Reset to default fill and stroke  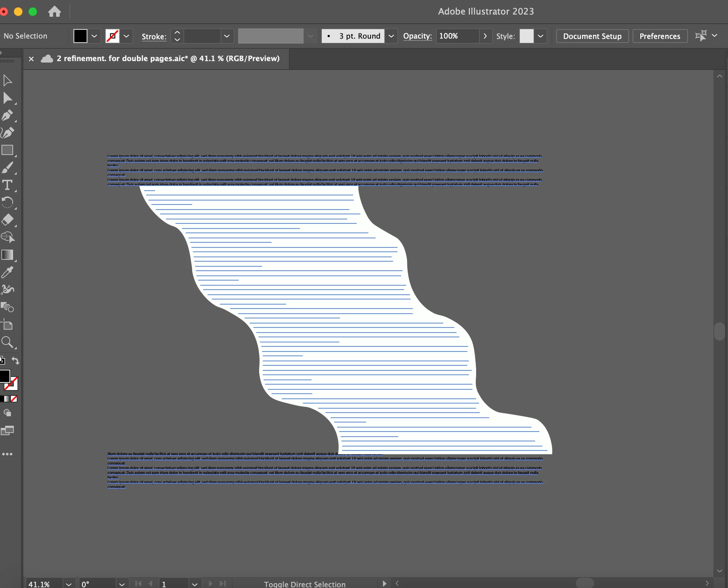tap(2, 361)
